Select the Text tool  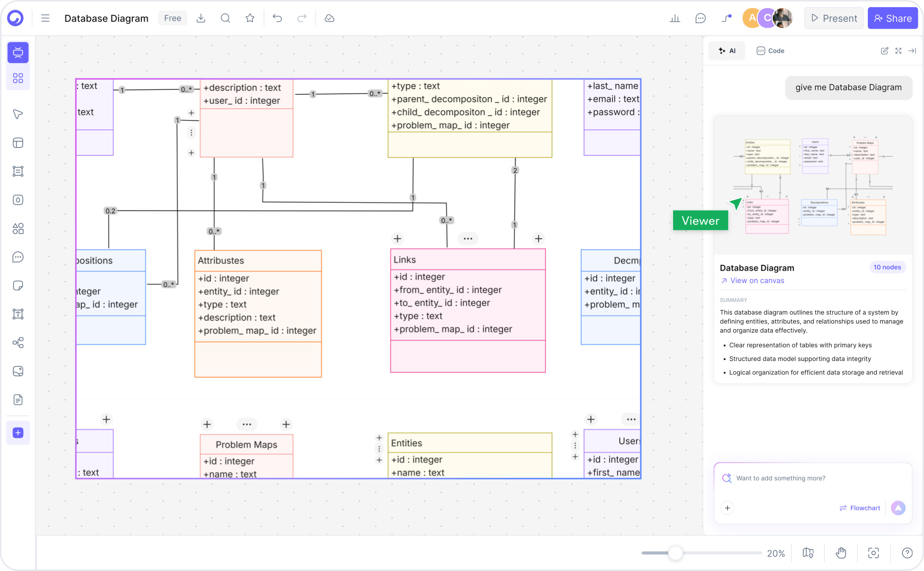(x=18, y=314)
